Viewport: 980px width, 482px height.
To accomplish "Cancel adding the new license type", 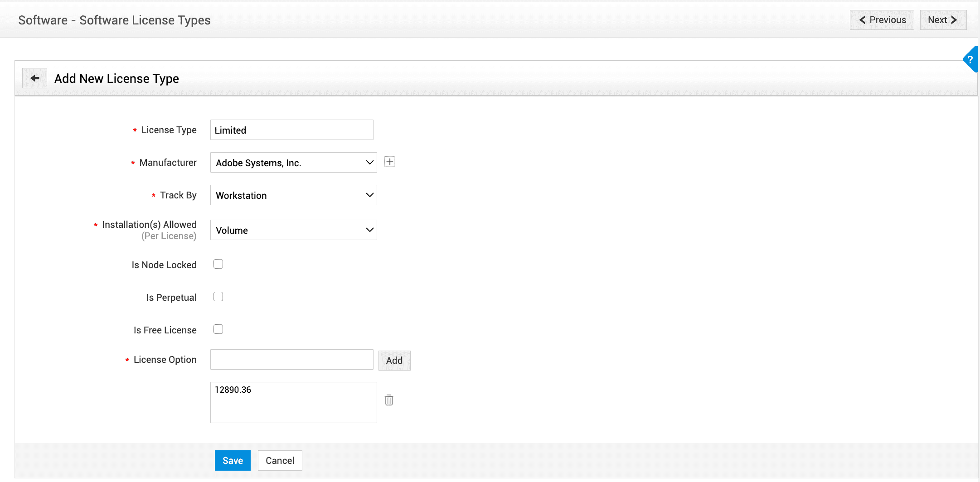I will (280, 461).
